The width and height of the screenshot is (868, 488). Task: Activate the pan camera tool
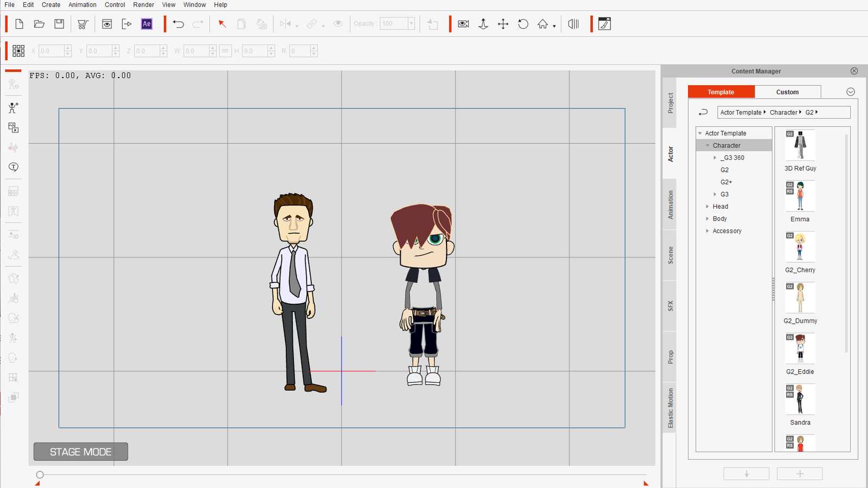point(503,24)
